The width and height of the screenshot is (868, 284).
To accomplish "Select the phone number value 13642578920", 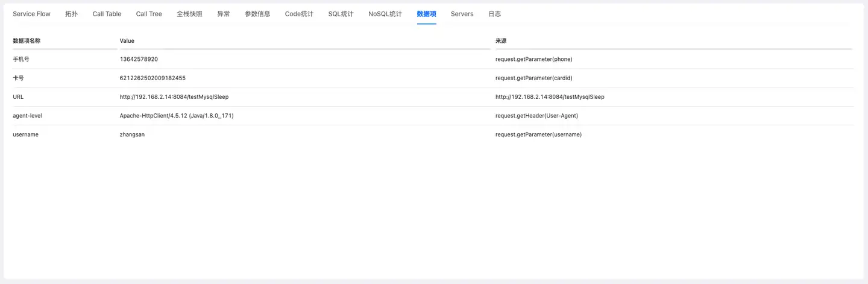I will (139, 60).
